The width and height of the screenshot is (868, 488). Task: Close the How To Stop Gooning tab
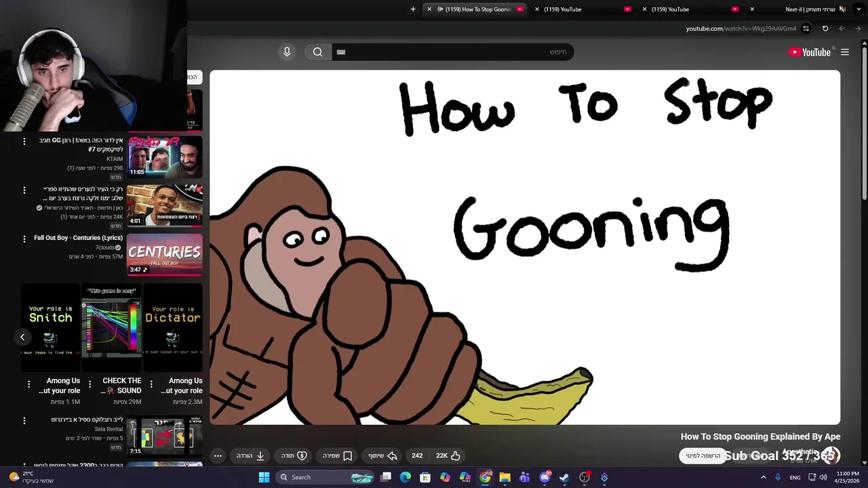click(429, 9)
